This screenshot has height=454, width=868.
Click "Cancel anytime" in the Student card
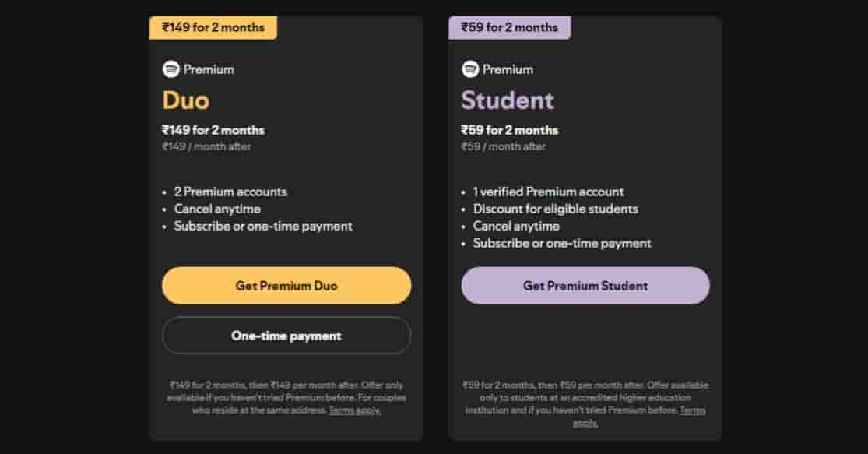pos(516,226)
